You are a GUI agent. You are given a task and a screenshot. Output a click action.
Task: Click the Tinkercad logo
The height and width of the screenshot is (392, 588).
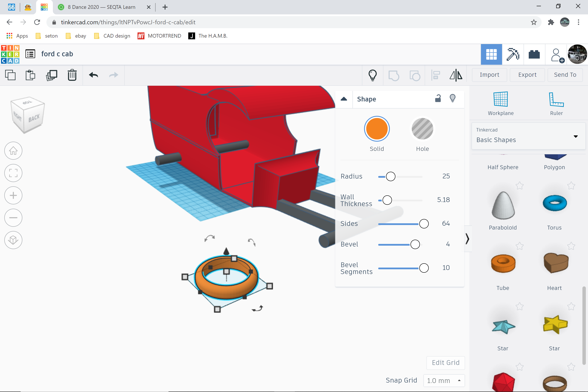click(x=10, y=54)
